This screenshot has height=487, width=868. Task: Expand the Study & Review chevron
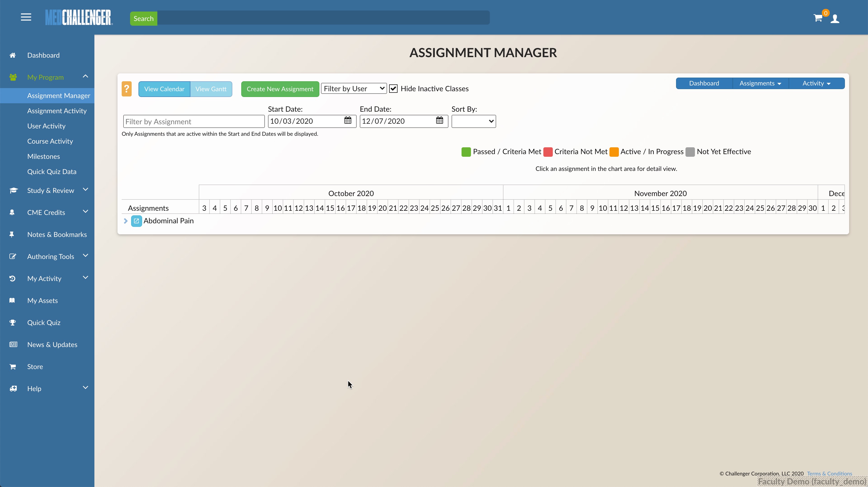pyautogui.click(x=85, y=190)
